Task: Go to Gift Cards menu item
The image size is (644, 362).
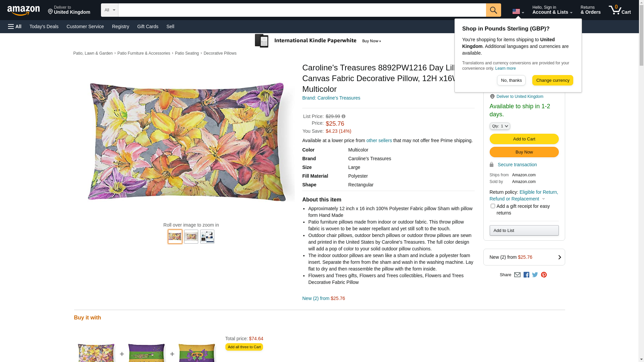Action: pyautogui.click(x=148, y=26)
